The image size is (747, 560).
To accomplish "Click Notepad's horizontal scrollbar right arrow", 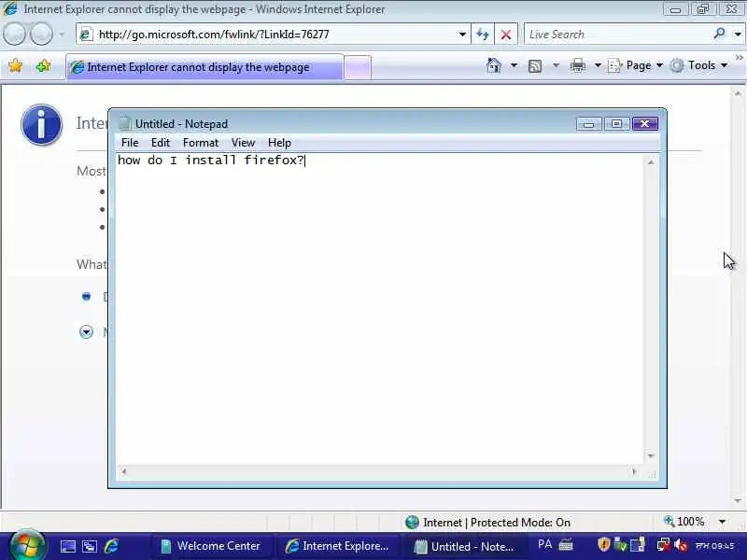I will tap(634, 471).
